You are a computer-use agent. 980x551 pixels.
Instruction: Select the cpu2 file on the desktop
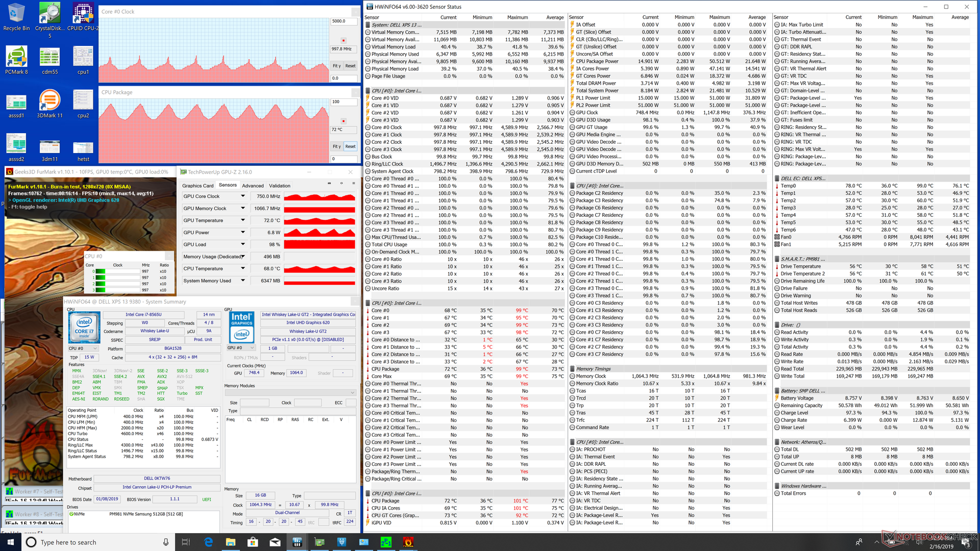83,104
